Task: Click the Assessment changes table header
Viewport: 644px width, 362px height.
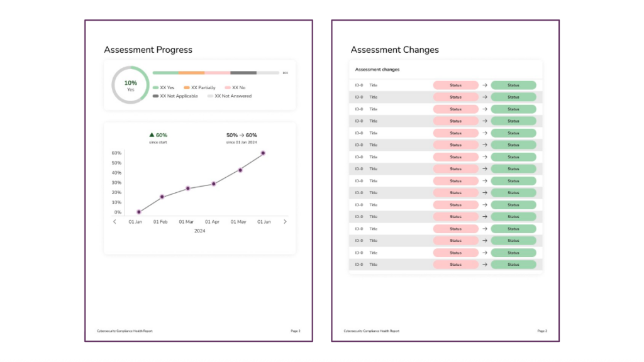Action: 377,70
